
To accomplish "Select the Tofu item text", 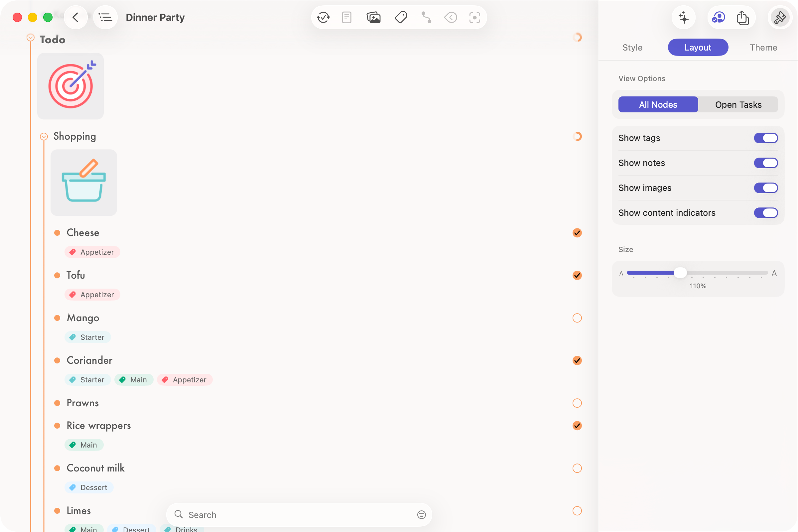I will pyautogui.click(x=76, y=275).
